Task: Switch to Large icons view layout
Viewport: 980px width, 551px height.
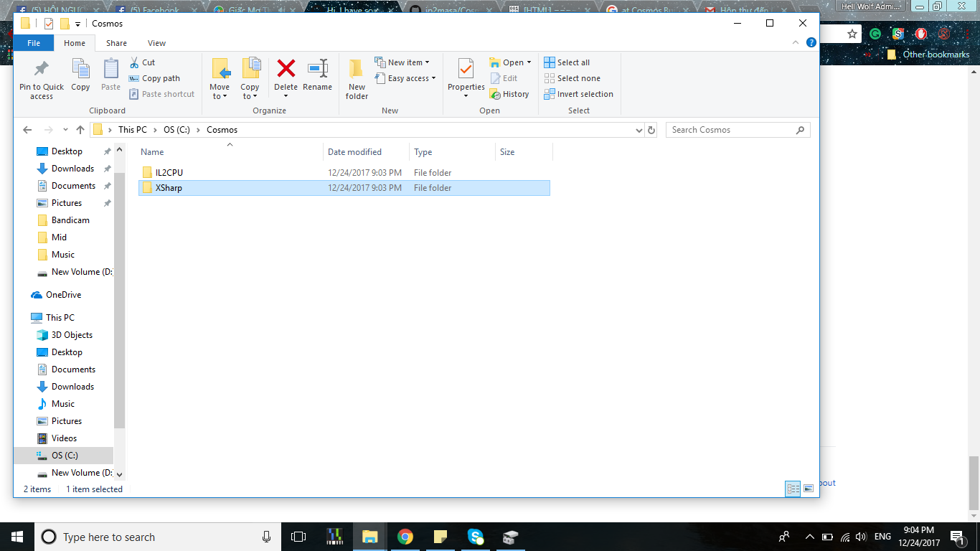Action: click(809, 489)
